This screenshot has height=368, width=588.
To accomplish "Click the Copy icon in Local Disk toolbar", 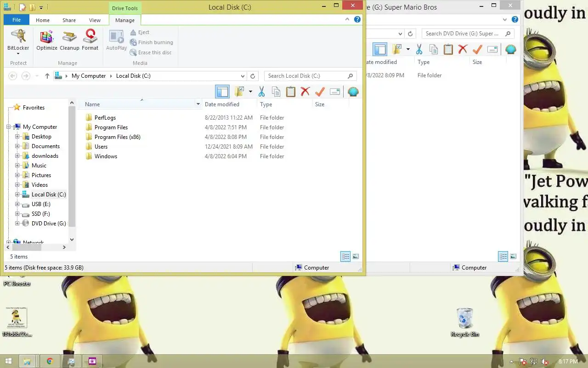I will pyautogui.click(x=276, y=92).
